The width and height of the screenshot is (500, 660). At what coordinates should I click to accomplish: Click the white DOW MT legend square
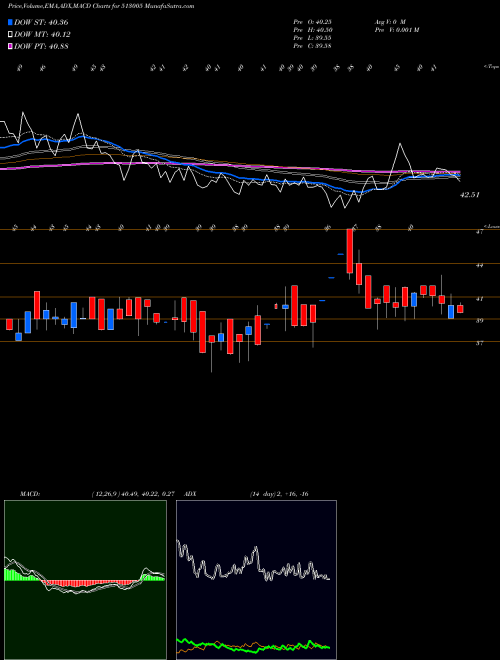11,35
